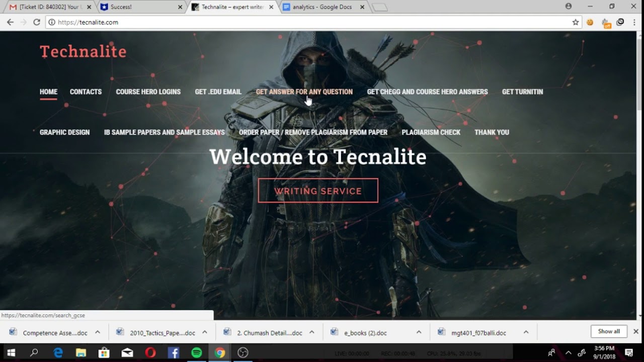Click the Chrome profile avatar icon
Image resolution: width=644 pixels, height=362 pixels.
tap(569, 7)
